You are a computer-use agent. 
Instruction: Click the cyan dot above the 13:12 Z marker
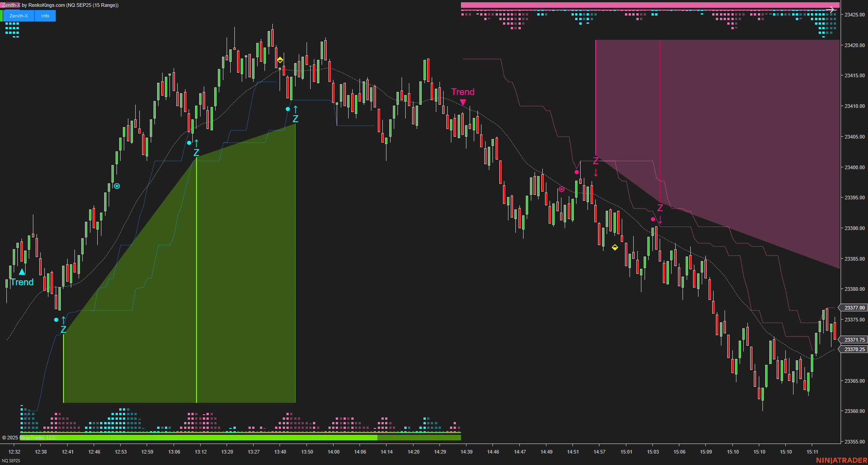189,143
